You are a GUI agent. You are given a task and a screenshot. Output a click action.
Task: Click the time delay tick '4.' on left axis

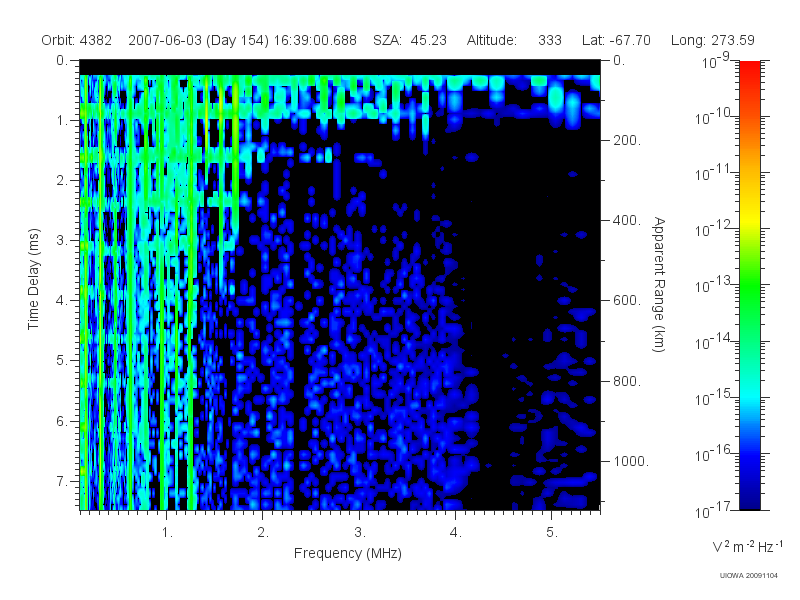pyautogui.click(x=62, y=301)
